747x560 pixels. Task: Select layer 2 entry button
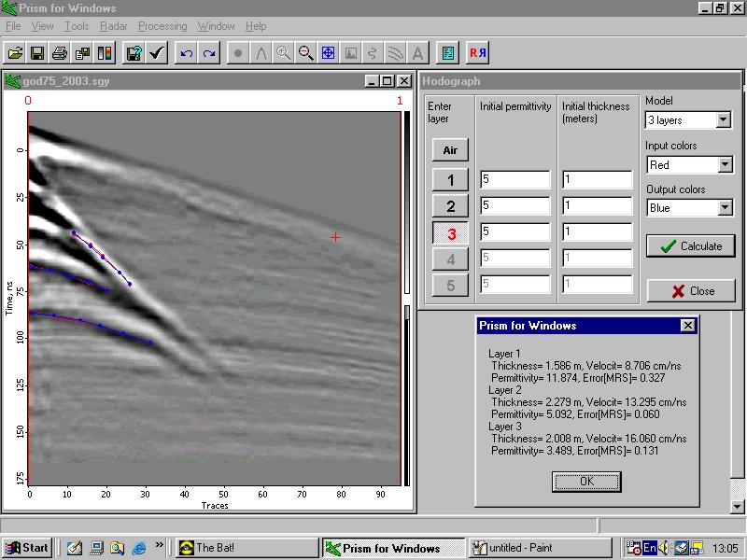(450, 206)
